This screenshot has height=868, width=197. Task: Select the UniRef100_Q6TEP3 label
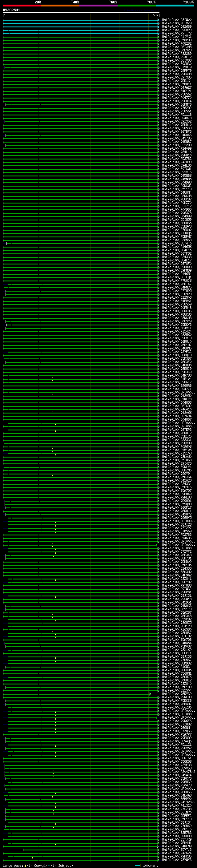(177, 430)
